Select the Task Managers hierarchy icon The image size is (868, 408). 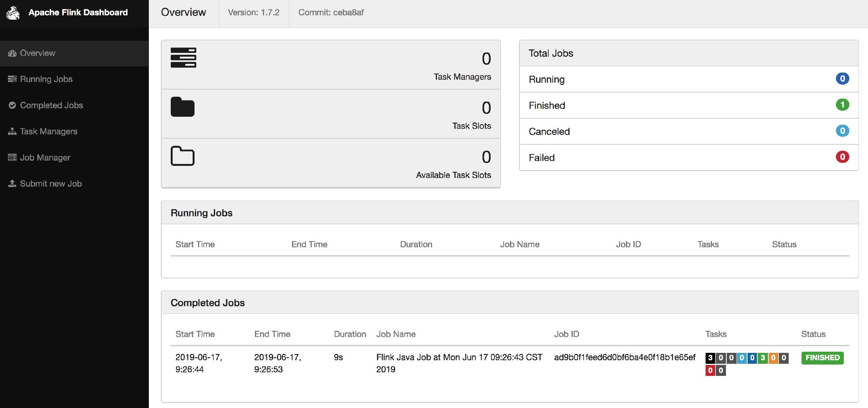pos(12,131)
